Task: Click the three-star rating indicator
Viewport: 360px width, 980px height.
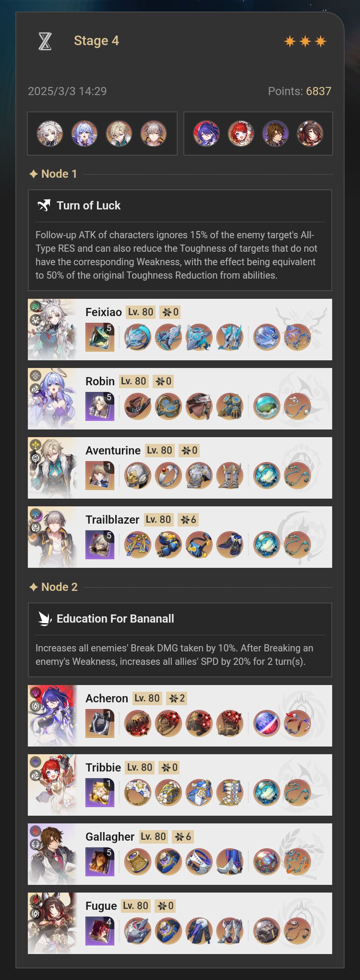Action: [x=305, y=41]
